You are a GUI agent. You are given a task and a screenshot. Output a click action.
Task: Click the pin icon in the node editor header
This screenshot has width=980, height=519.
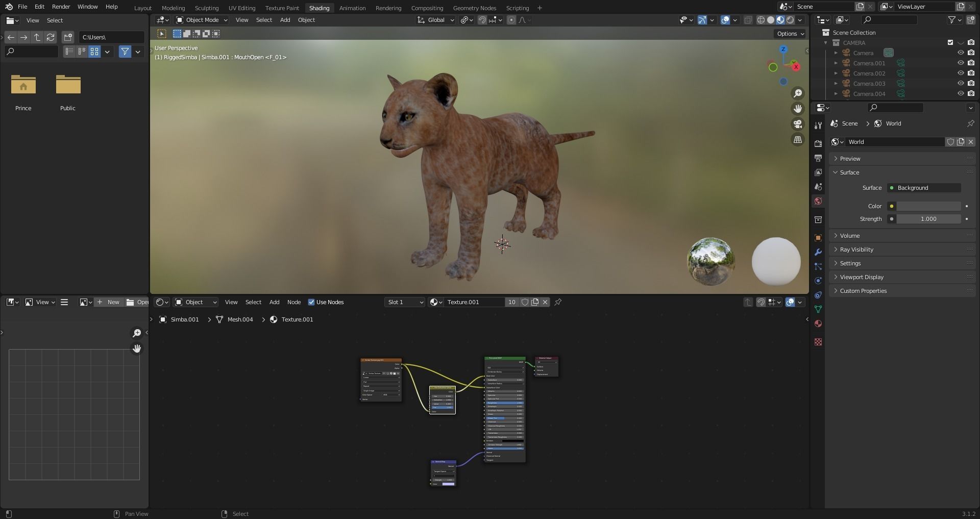558,302
